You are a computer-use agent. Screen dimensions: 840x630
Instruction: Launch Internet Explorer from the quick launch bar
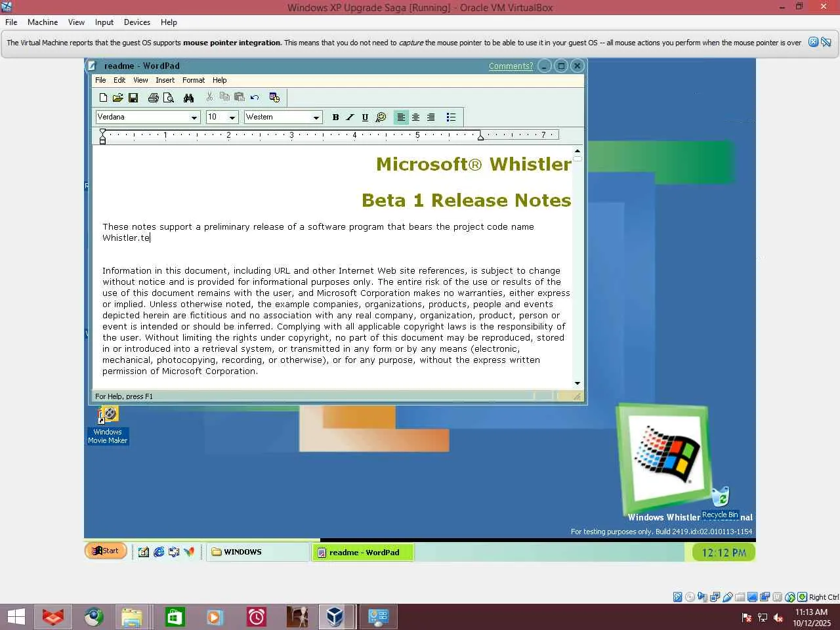click(159, 552)
